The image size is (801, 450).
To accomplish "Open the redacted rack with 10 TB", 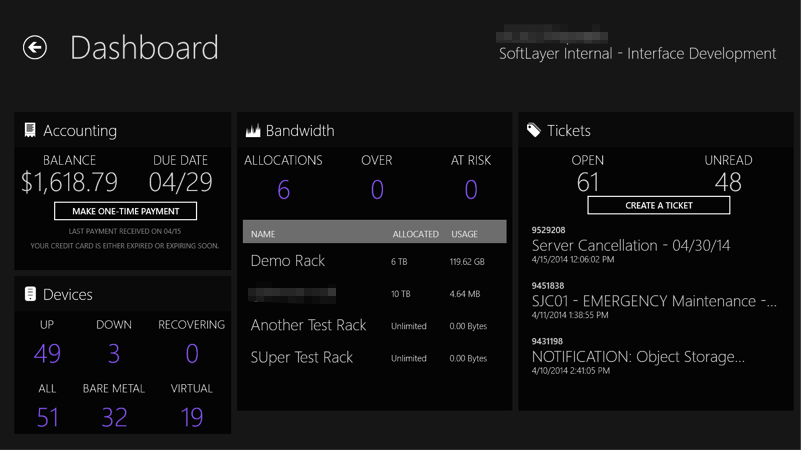I will (x=374, y=294).
